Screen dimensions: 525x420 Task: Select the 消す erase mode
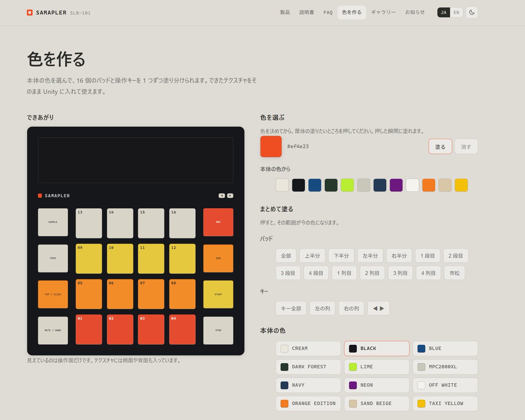(466, 147)
